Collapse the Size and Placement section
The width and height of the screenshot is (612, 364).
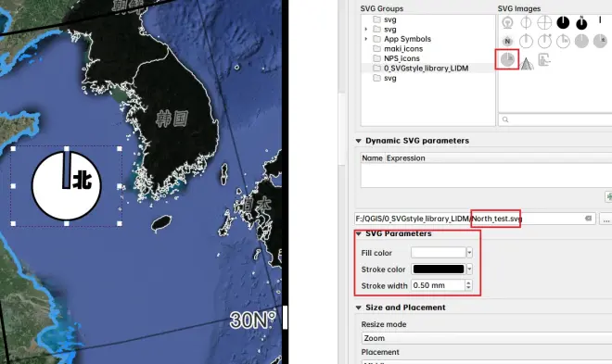point(358,308)
